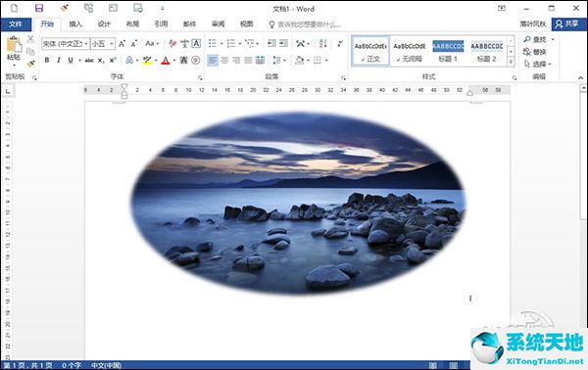Switch to the Layout ribbon tab

pos(132,24)
